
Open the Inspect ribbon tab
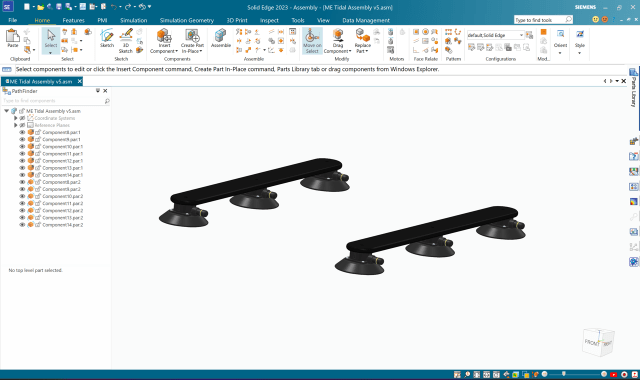coord(269,20)
